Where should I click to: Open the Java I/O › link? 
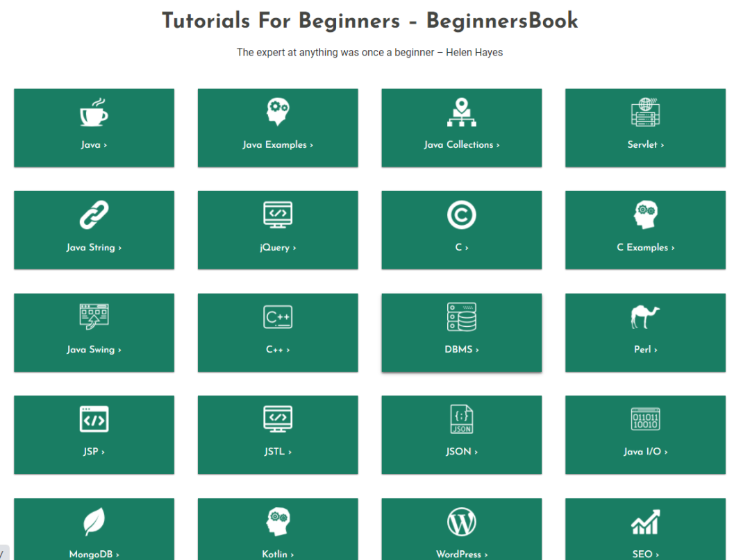point(645,452)
